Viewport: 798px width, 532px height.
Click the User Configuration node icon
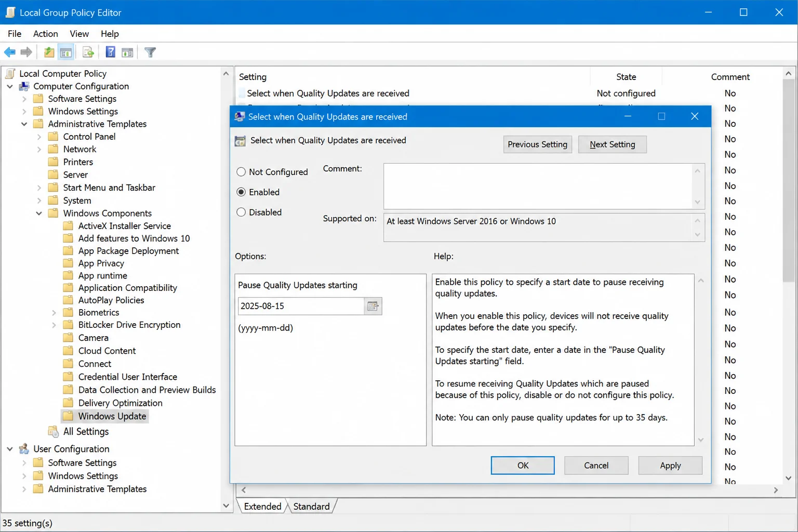click(x=24, y=449)
